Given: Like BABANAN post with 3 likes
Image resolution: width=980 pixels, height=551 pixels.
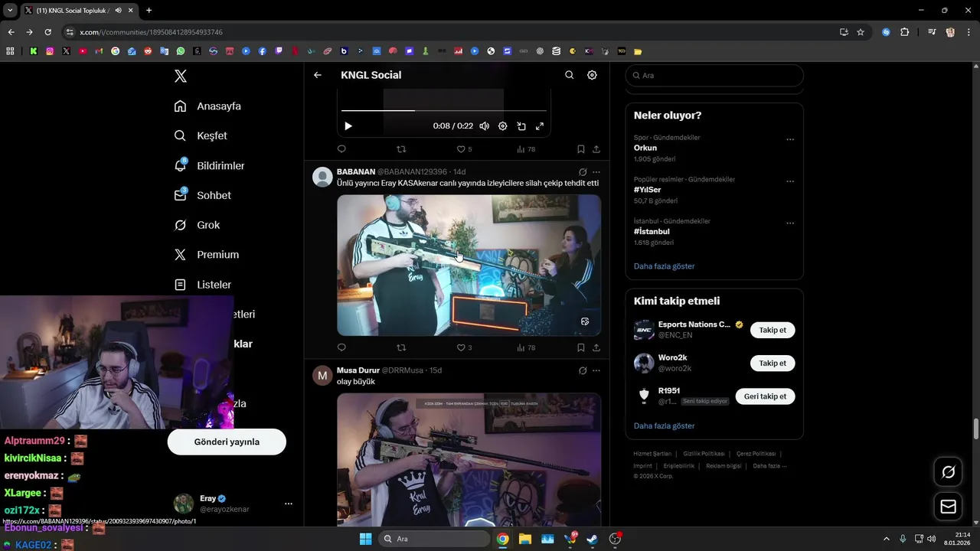Looking at the screenshot, I should point(464,347).
